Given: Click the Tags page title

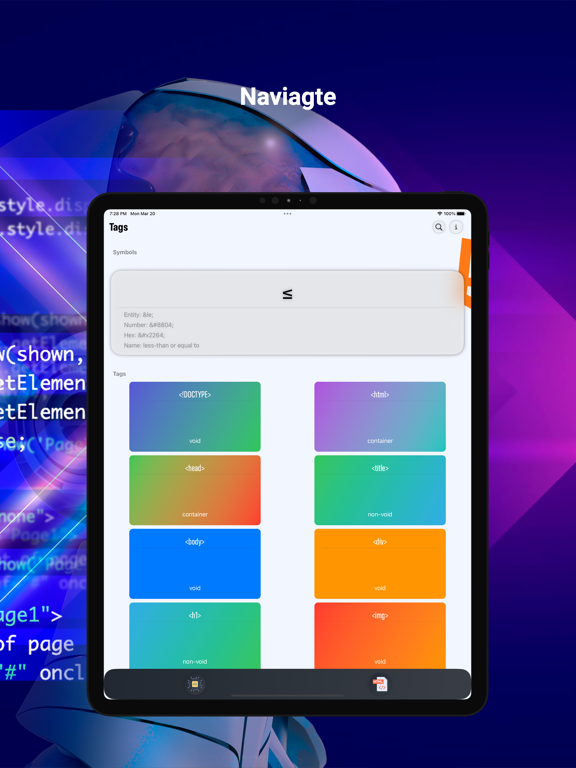Looking at the screenshot, I should (119, 227).
